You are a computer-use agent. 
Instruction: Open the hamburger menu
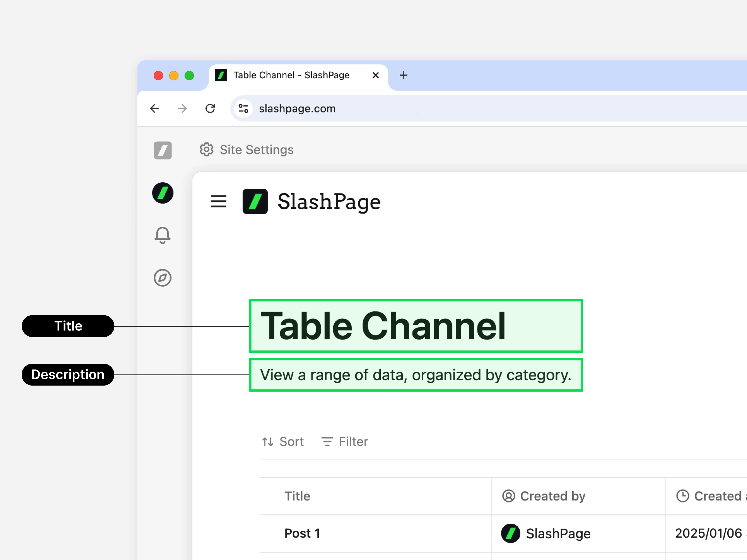[218, 202]
